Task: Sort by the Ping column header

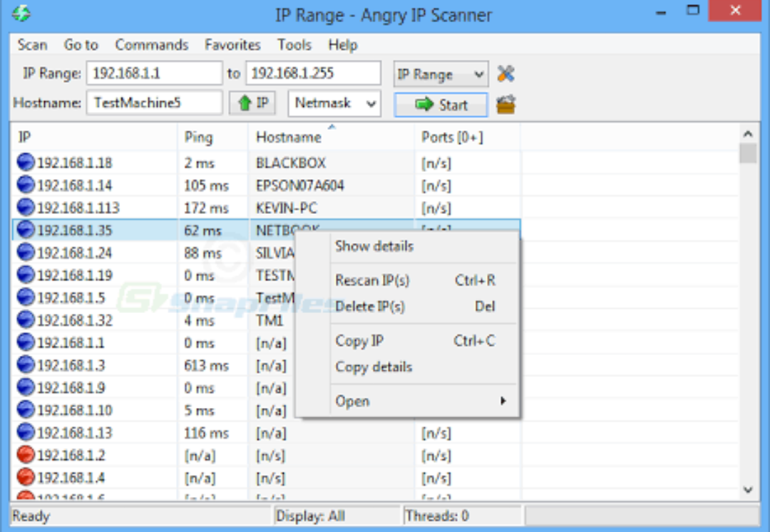Action: (212, 137)
